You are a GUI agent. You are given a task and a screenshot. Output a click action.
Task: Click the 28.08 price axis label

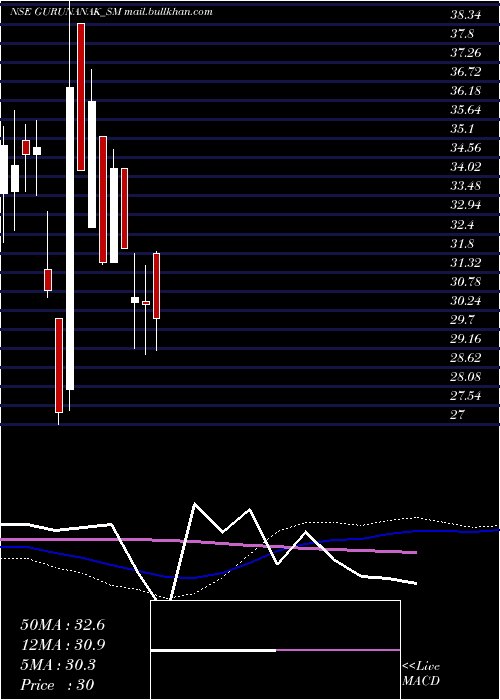[x=466, y=377]
